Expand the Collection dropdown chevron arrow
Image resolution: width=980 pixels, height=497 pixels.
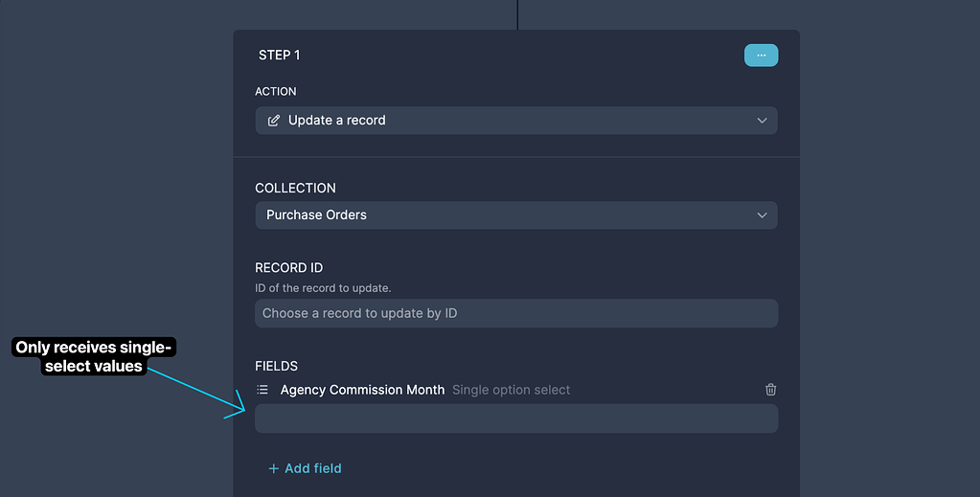click(762, 215)
